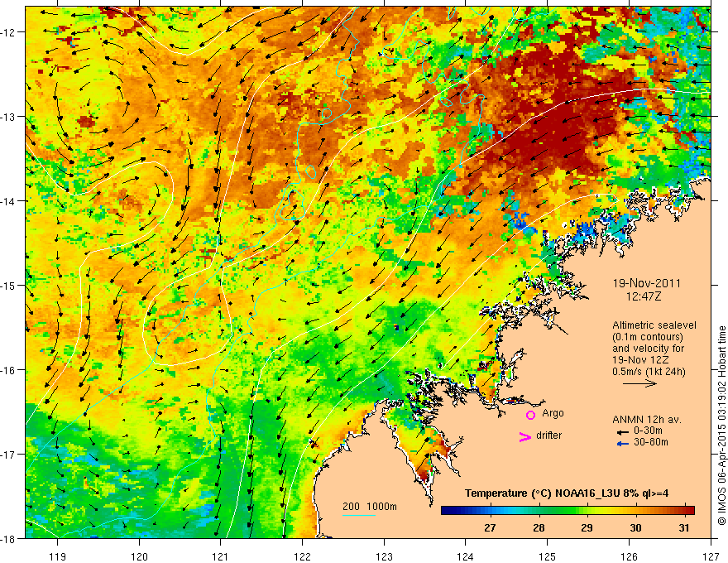
Task: Click the magenta drifter arrowhead legend marker
Action: (x=525, y=436)
